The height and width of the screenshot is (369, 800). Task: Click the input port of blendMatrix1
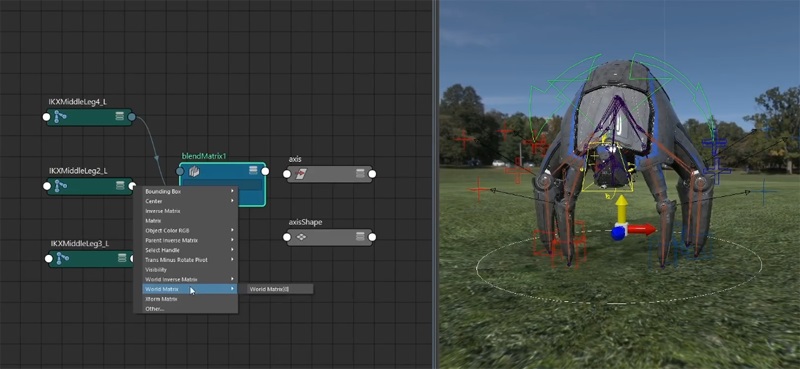tap(180, 171)
